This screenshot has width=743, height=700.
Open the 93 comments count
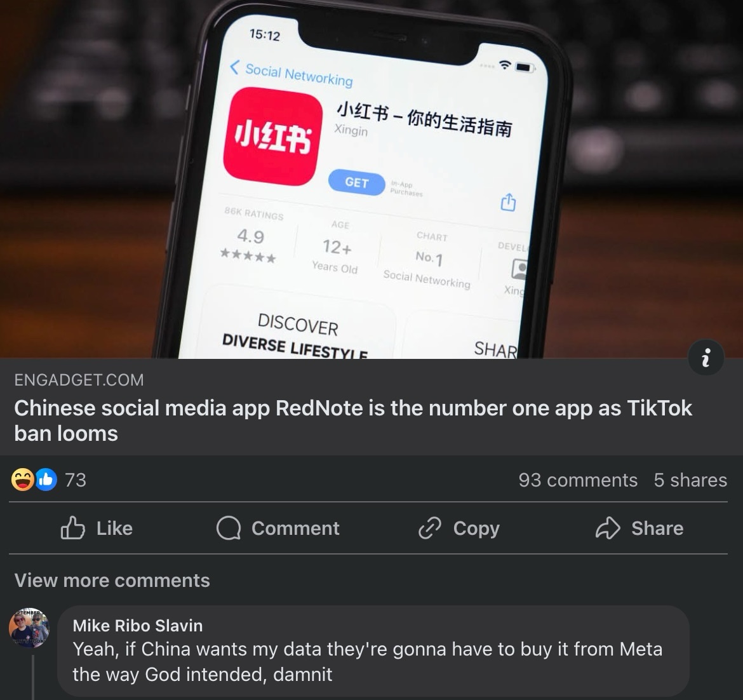click(578, 480)
